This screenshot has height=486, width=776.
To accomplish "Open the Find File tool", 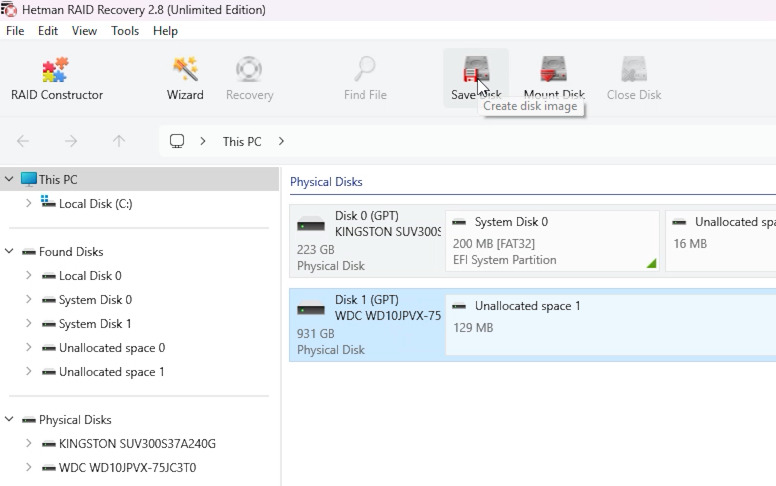I will click(365, 79).
